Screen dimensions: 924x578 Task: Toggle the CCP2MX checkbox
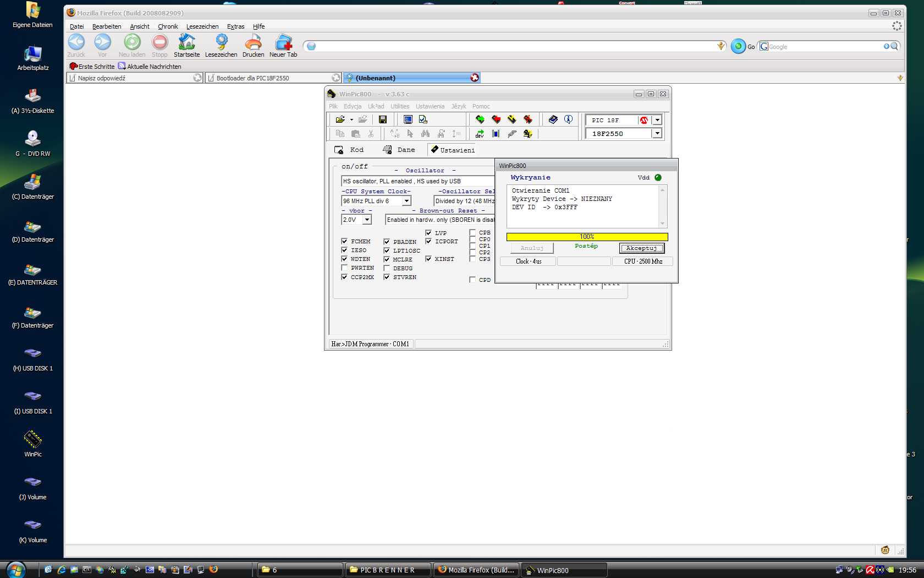click(x=344, y=277)
